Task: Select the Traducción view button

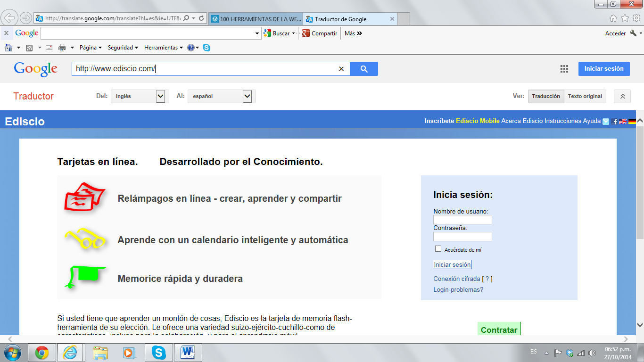Action: (x=545, y=96)
